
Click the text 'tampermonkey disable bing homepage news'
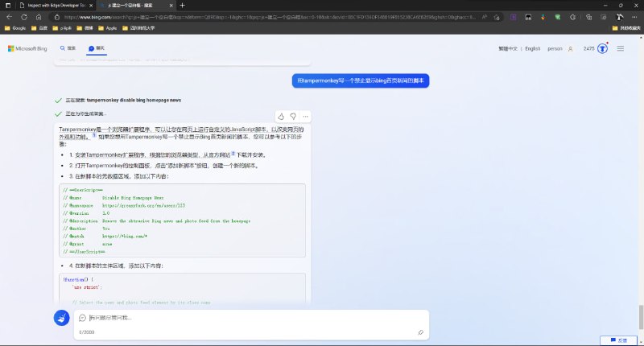pos(134,100)
